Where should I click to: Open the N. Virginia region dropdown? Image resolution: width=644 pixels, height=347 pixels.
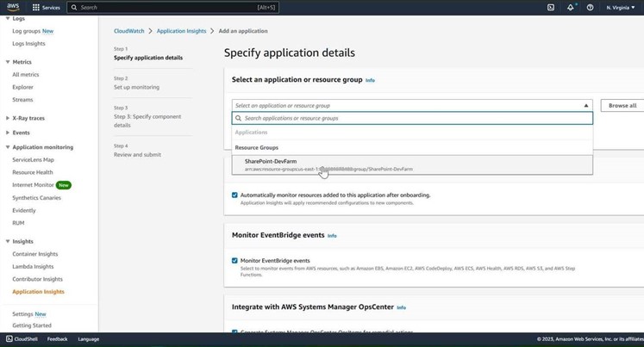620,8
